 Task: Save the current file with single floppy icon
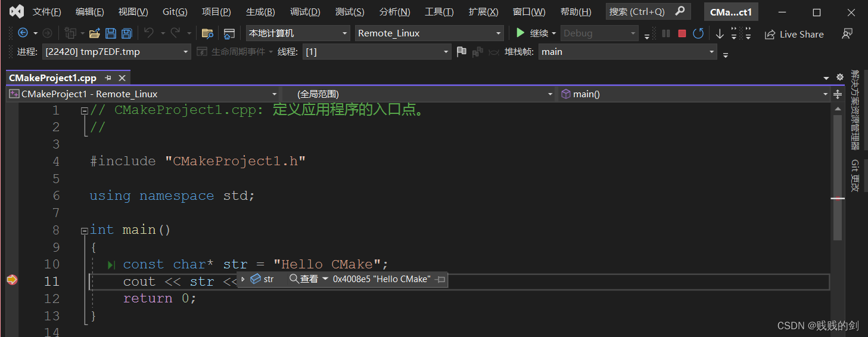click(x=111, y=33)
